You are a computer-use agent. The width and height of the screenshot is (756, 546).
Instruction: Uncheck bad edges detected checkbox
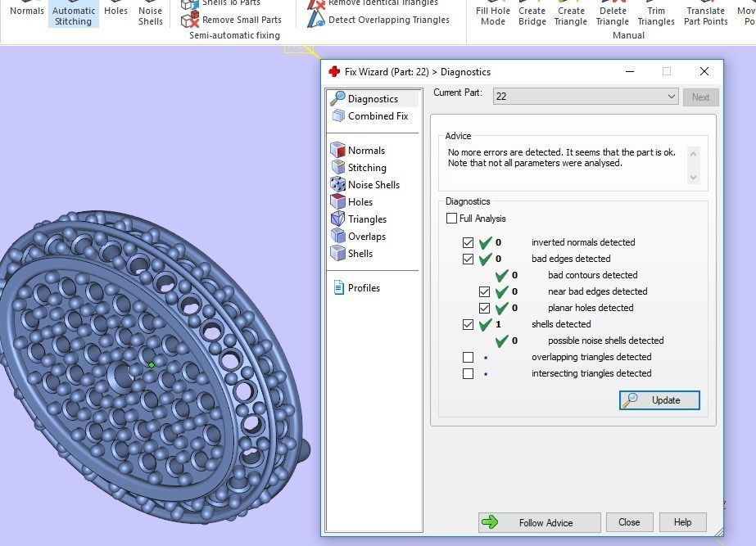pyautogui.click(x=468, y=259)
